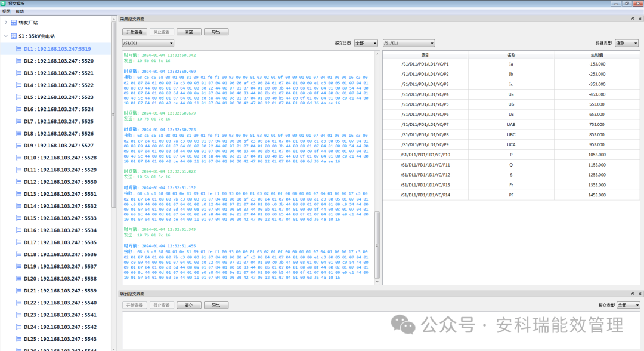Click 导出 in 采集报文界面
This screenshot has height=351, width=644.
pyautogui.click(x=216, y=32)
